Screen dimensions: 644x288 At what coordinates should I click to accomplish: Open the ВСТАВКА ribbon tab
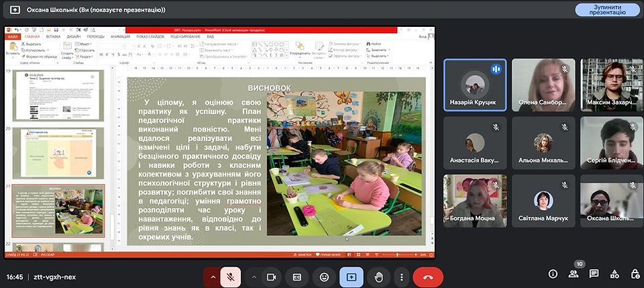pos(53,36)
